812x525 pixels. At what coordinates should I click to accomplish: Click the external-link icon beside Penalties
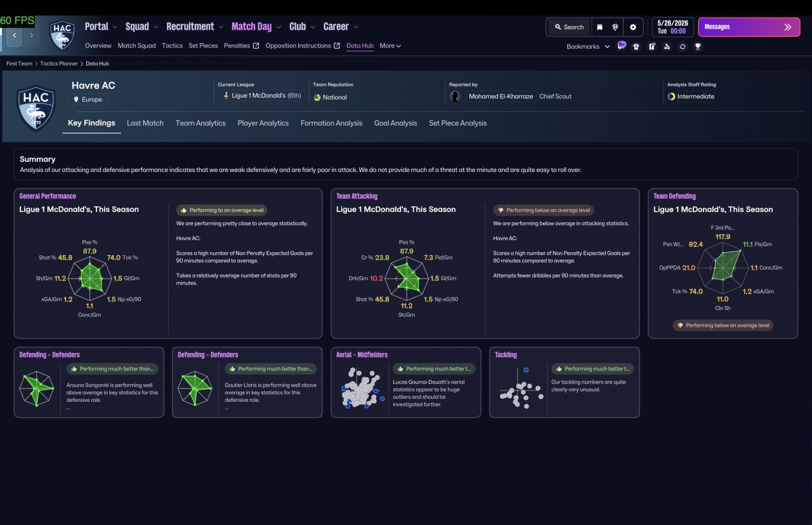coord(256,46)
